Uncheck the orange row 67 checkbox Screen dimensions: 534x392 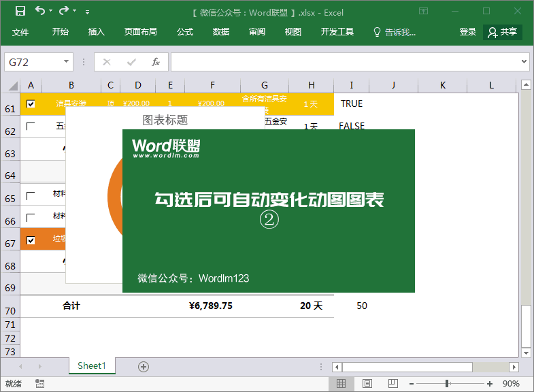(31, 240)
